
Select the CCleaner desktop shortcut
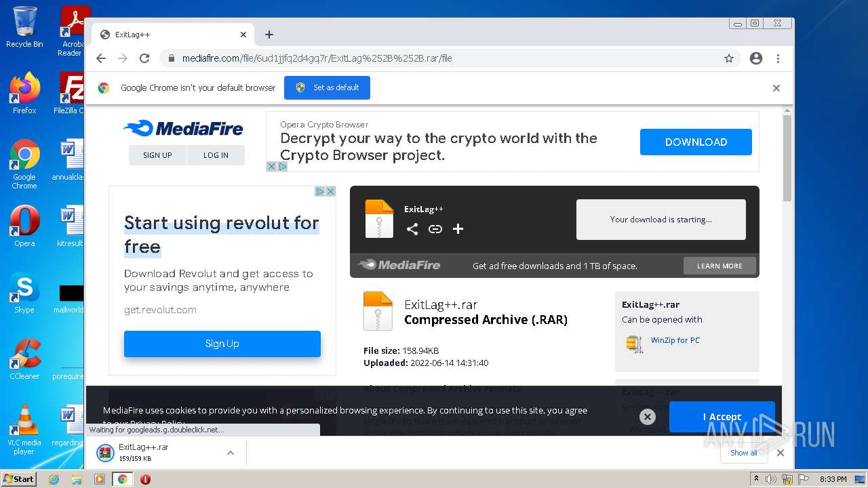(x=24, y=359)
